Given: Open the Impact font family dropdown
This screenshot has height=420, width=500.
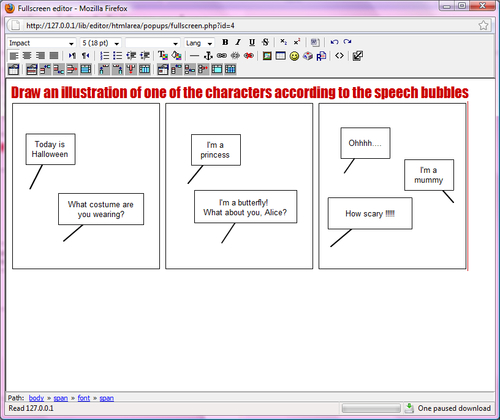Looking at the screenshot, I should (x=41, y=43).
